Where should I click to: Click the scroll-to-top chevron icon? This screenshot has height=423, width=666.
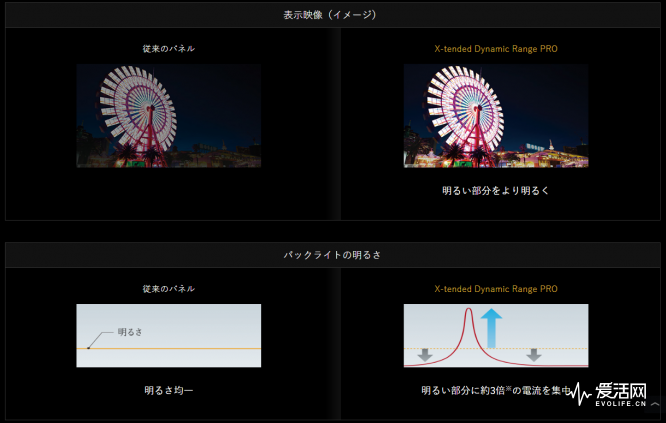pyautogui.click(x=655, y=404)
